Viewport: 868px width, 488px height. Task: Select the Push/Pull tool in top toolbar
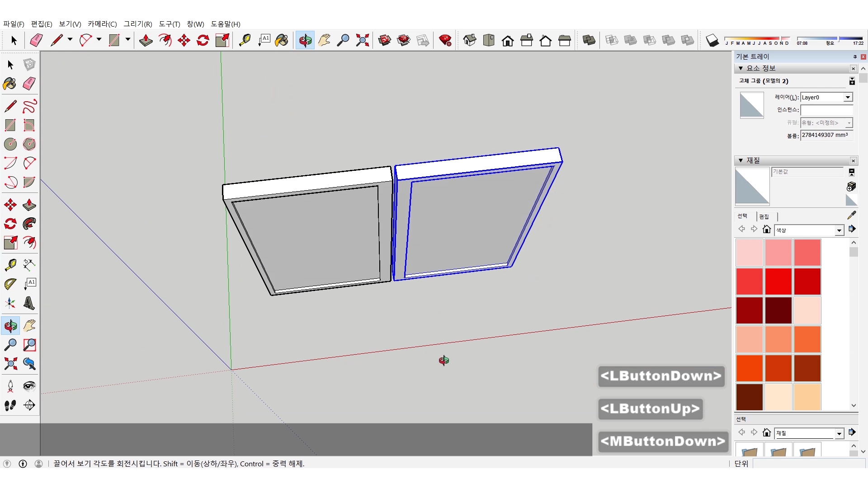coord(146,41)
